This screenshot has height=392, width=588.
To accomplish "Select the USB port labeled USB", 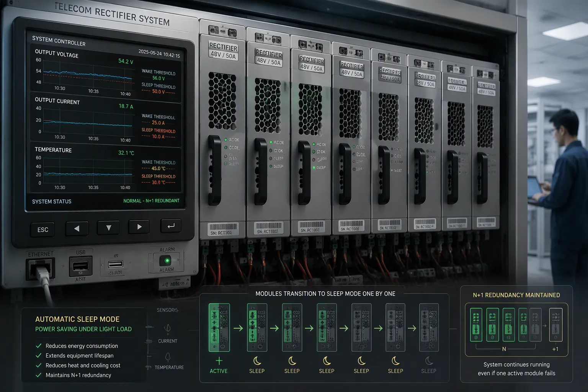I will tap(80, 266).
